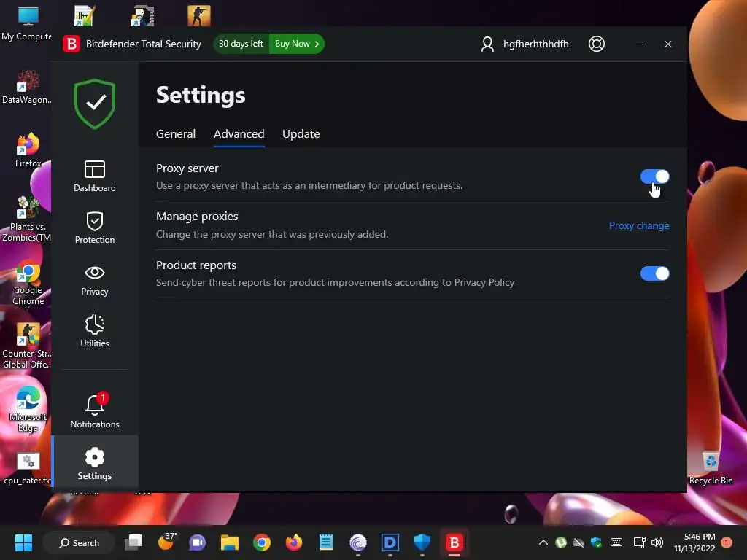Open the user account profile icon
The width and height of the screenshot is (747, 560).
[487, 44]
